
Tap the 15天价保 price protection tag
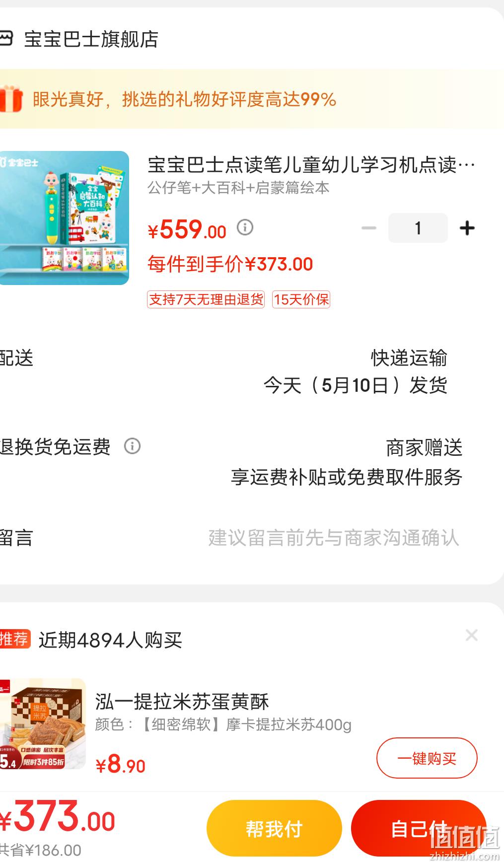click(x=301, y=299)
